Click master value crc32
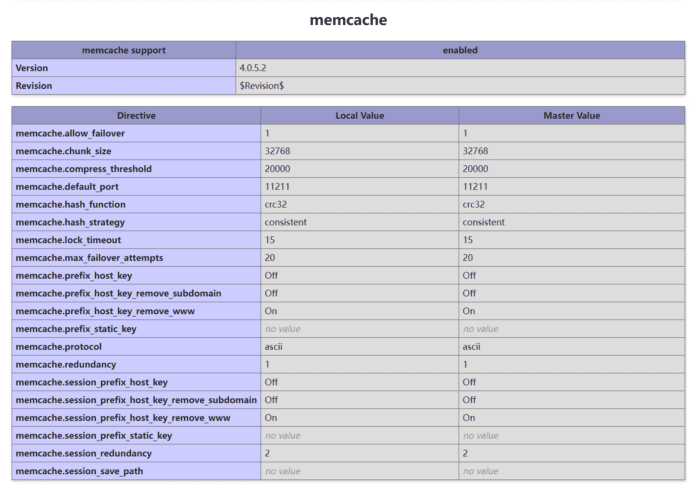 coord(473,204)
